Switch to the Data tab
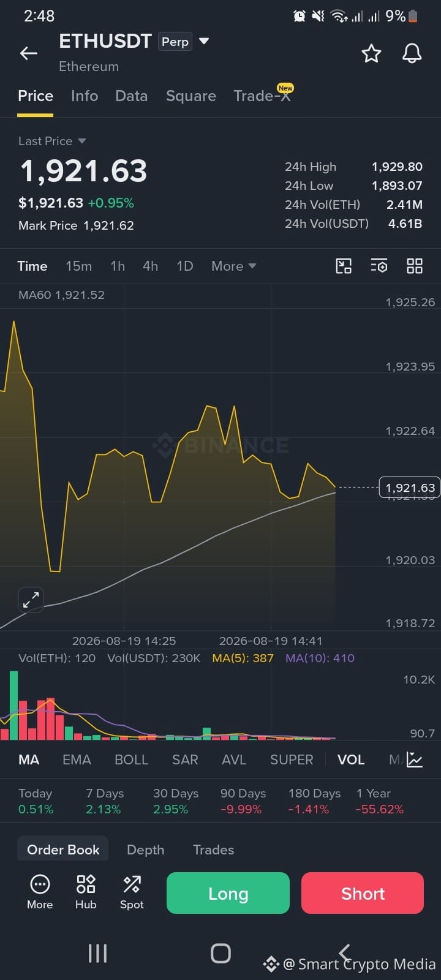 [131, 96]
